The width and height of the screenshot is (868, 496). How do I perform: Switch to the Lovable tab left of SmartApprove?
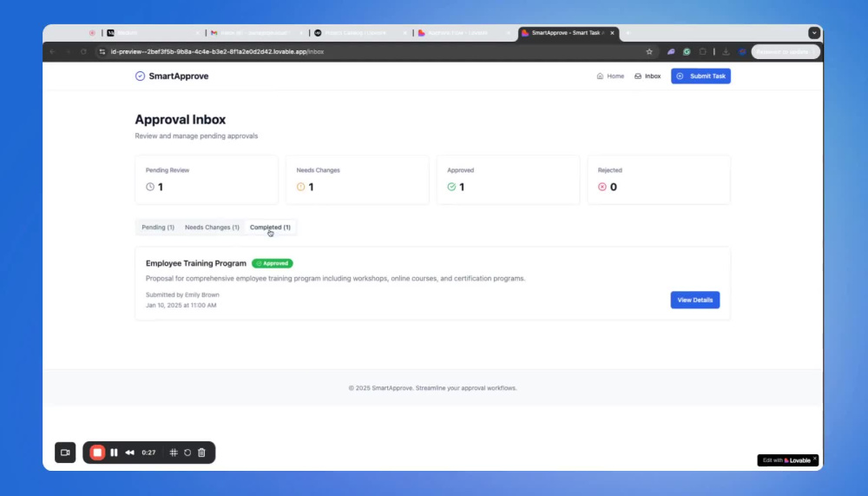coord(464,33)
